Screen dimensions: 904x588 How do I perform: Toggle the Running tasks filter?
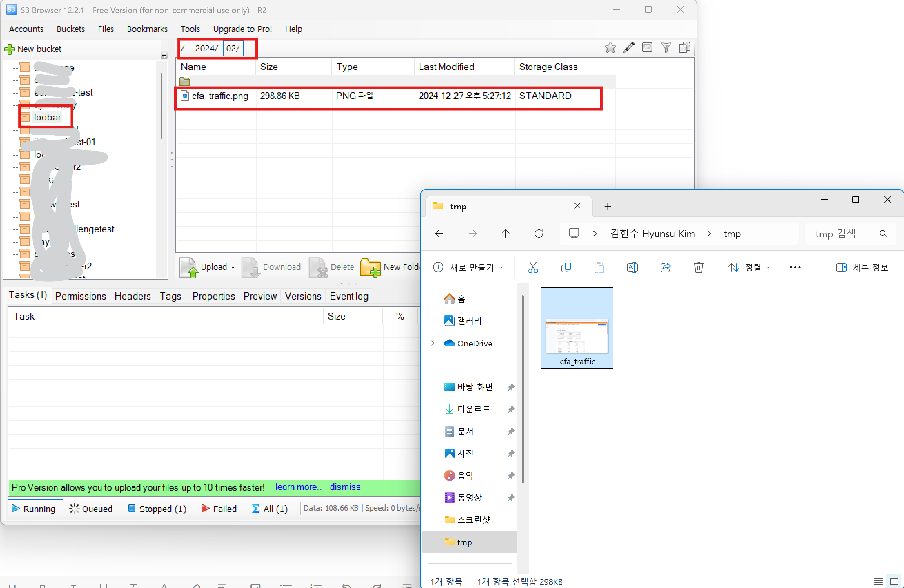point(34,509)
